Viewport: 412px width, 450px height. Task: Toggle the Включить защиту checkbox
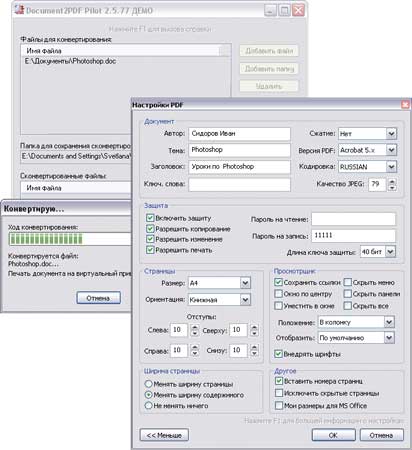[x=150, y=218]
